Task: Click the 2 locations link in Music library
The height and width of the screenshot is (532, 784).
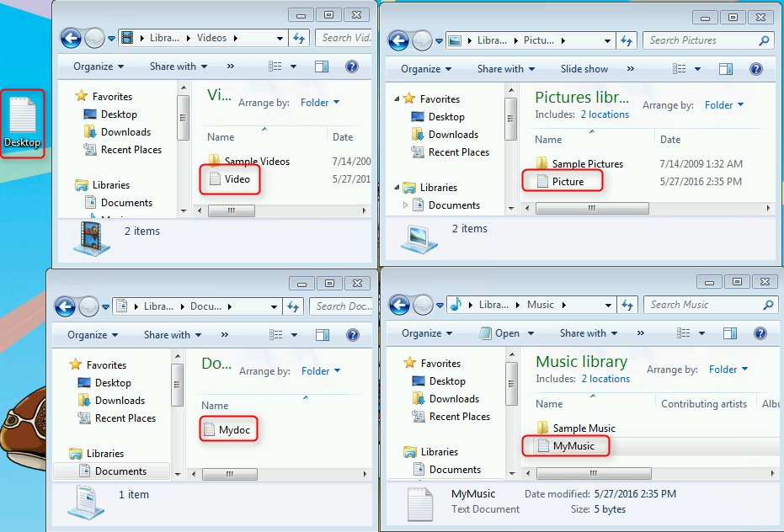Action: (605, 379)
